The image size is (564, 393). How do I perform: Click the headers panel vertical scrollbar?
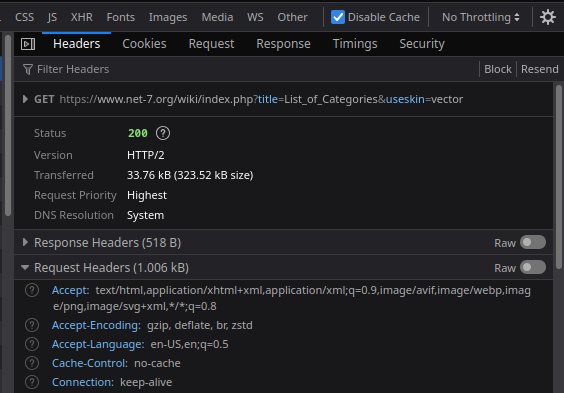559,176
